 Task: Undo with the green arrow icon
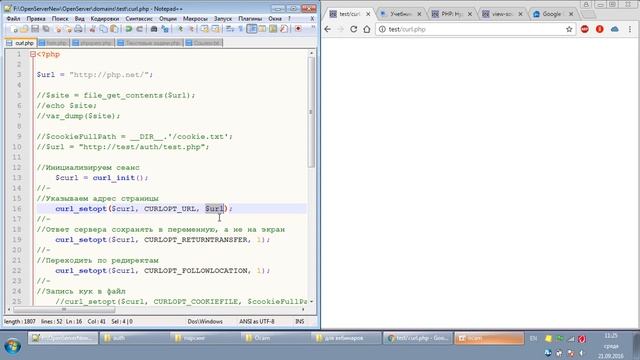click(x=129, y=29)
